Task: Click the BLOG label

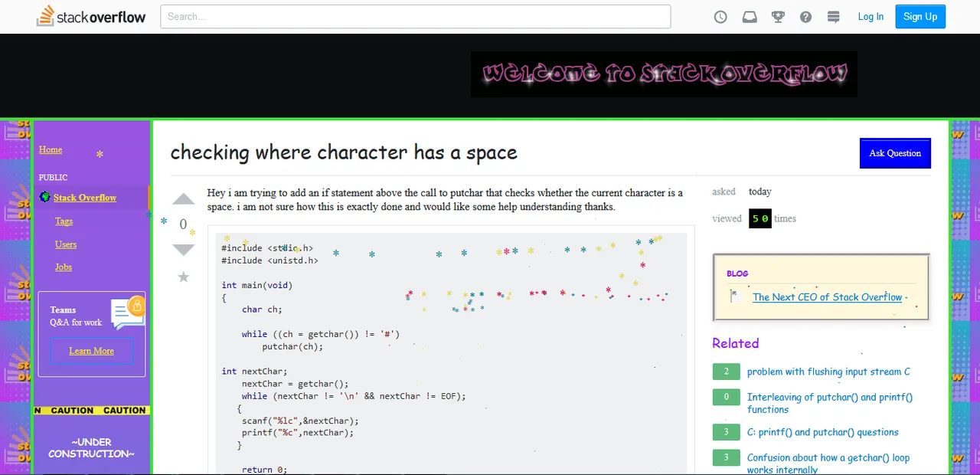Action: 737,274
